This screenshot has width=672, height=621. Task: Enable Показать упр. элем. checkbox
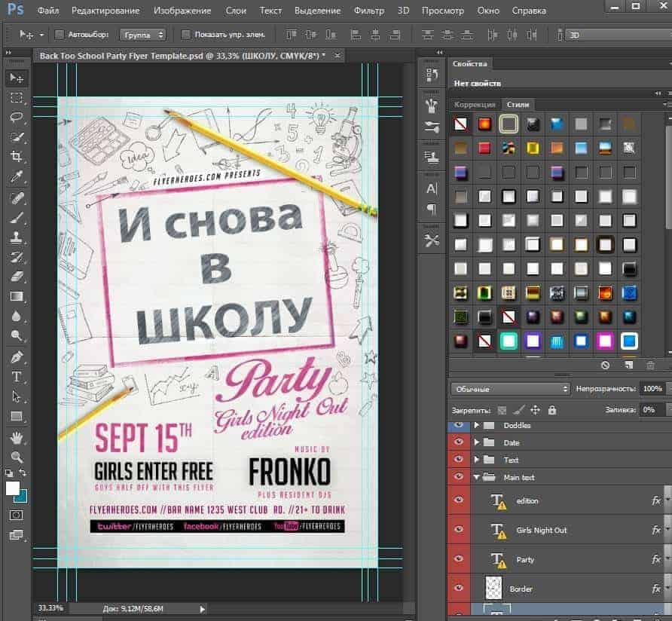click(x=185, y=35)
